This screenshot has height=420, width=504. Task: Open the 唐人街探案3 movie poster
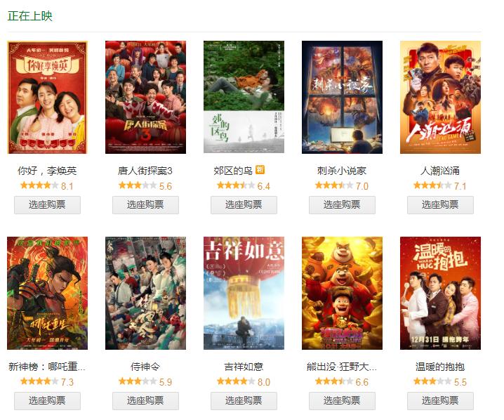[145, 97]
